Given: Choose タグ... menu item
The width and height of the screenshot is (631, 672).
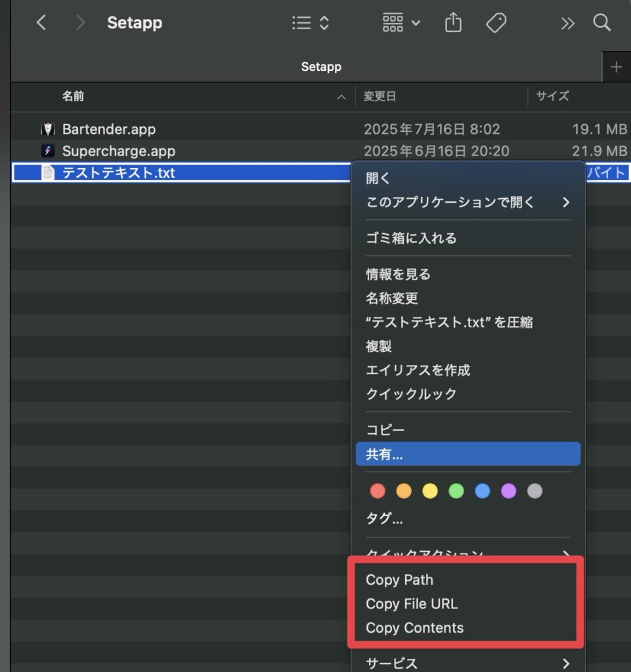Looking at the screenshot, I should click(x=468, y=518).
